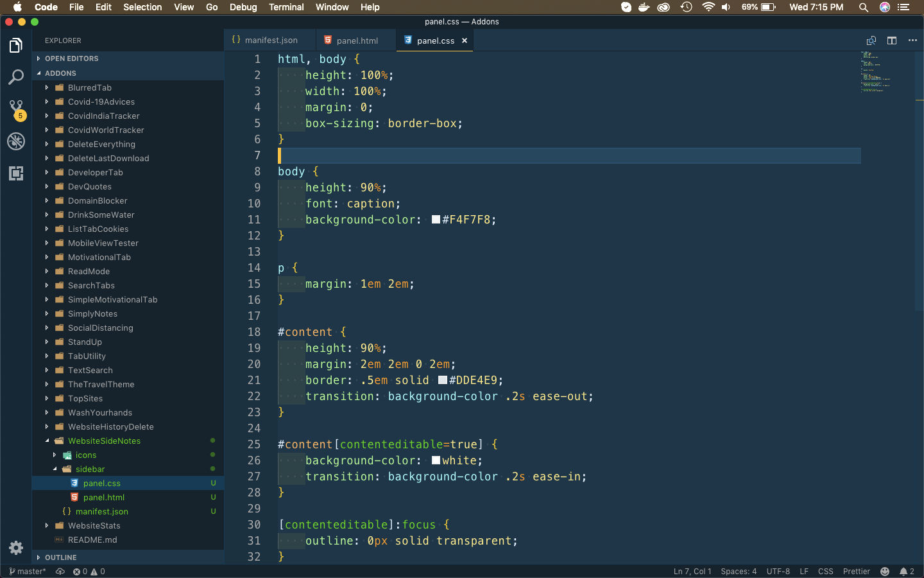Open the Debug menu

[x=243, y=7]
